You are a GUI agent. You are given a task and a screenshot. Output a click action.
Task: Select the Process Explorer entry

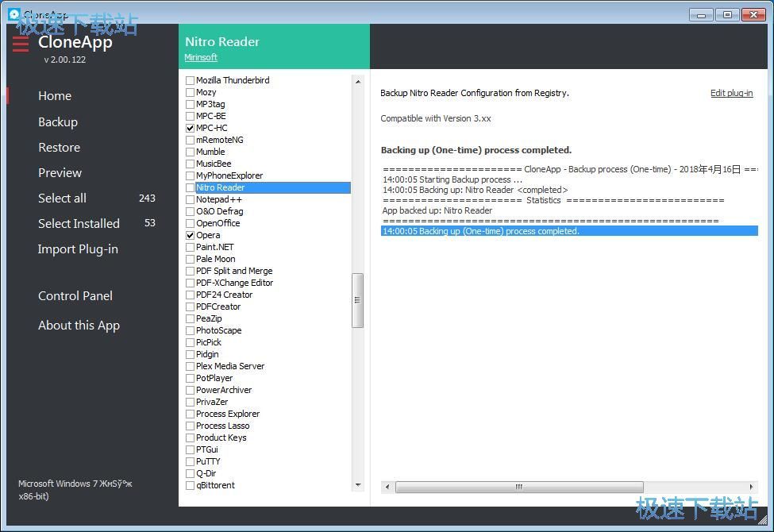(x=228, y=414)
